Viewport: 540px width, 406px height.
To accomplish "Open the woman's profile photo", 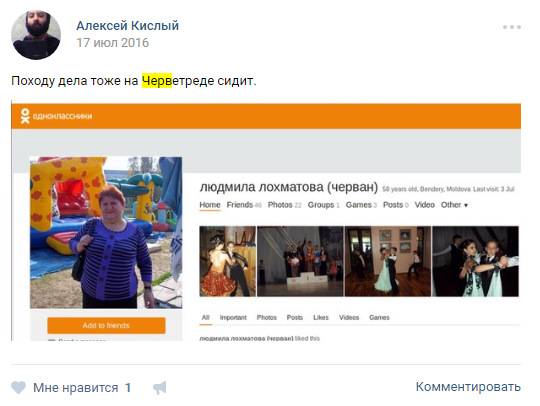I will coord(106,232).
